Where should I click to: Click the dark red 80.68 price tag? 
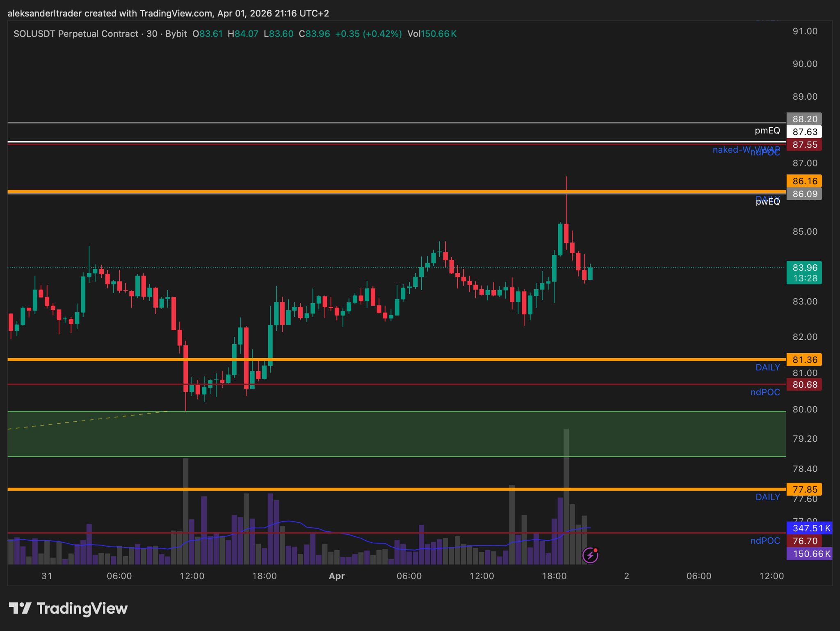[804, 385]
